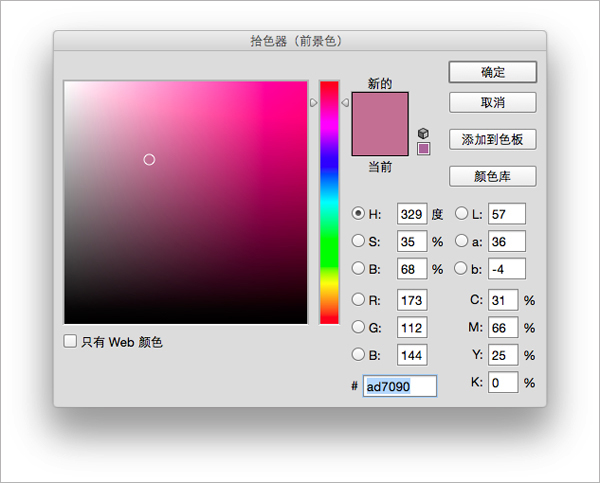Image resolution: width=600 pixels, height=483 pixels.
Task: Open the 颜色库 color libraries
Action: click(492, 176)
